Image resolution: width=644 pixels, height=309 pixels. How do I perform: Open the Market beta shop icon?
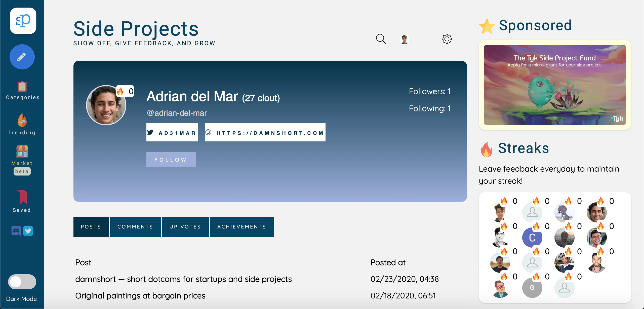pyautogui.click(x=22, y=151)
